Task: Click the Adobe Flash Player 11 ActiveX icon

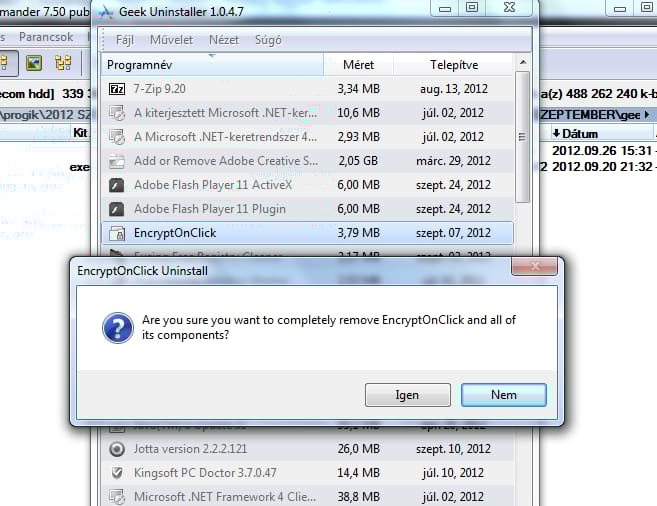Action: (116, 185)
